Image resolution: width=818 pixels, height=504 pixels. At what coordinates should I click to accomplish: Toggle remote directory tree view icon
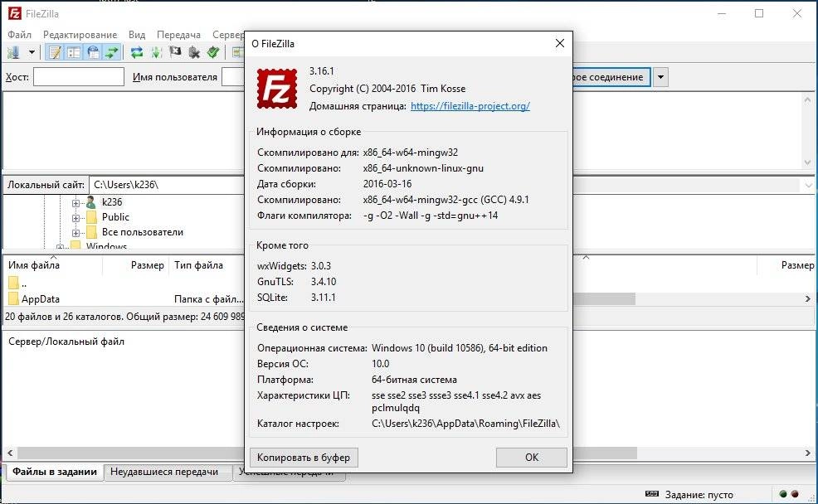(93, 52)
